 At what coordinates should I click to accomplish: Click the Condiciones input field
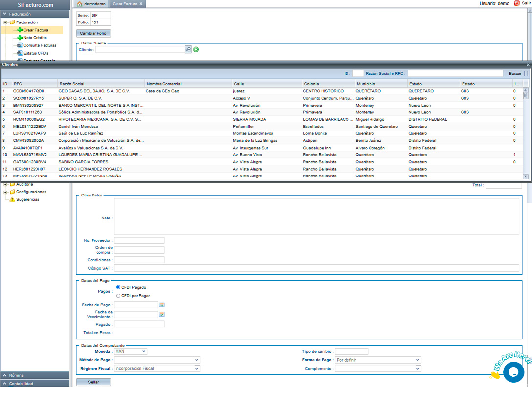[139, 260]
